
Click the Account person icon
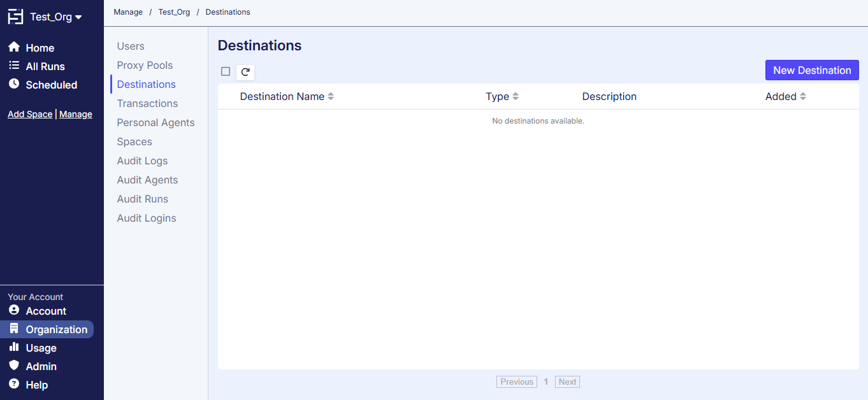[14, 310]
